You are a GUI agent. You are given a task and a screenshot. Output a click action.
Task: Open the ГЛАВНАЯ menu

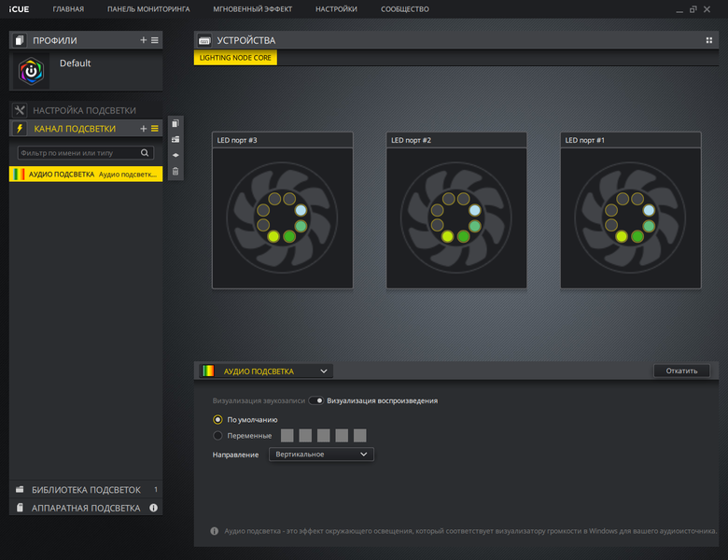[x=68, y=9]
